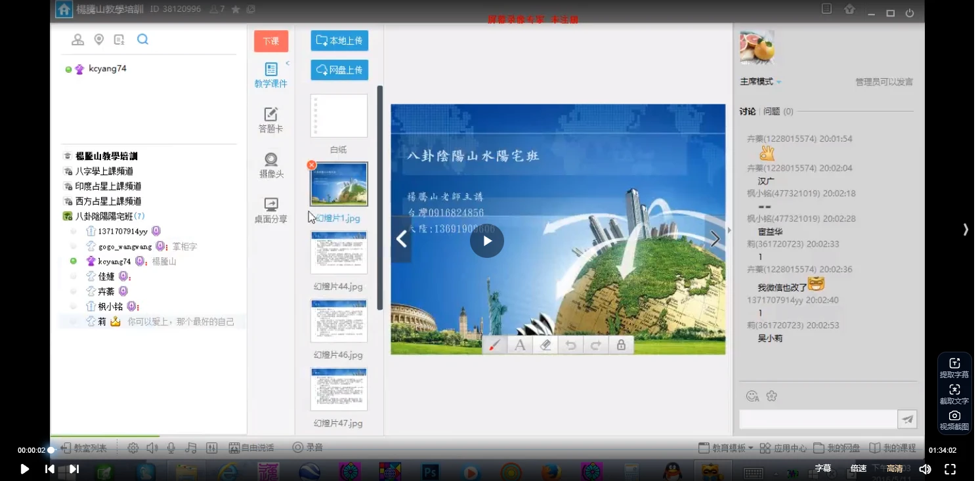The height and width of the screenshot is (481, 980).
Task: Click the red 下课 end class button
Action: click(x=271, y=41)
